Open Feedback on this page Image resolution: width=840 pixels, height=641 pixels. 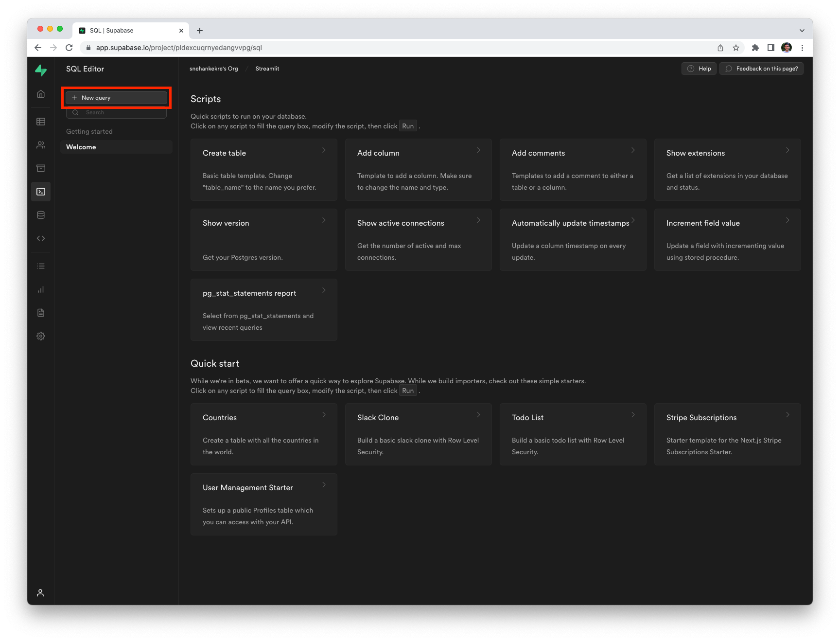click(x=761, y=69)
